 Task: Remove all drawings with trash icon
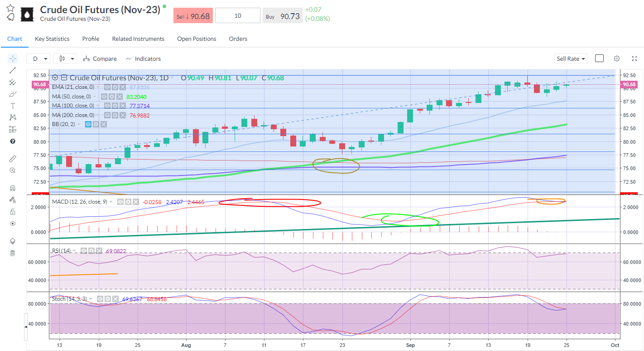(13, 253)
